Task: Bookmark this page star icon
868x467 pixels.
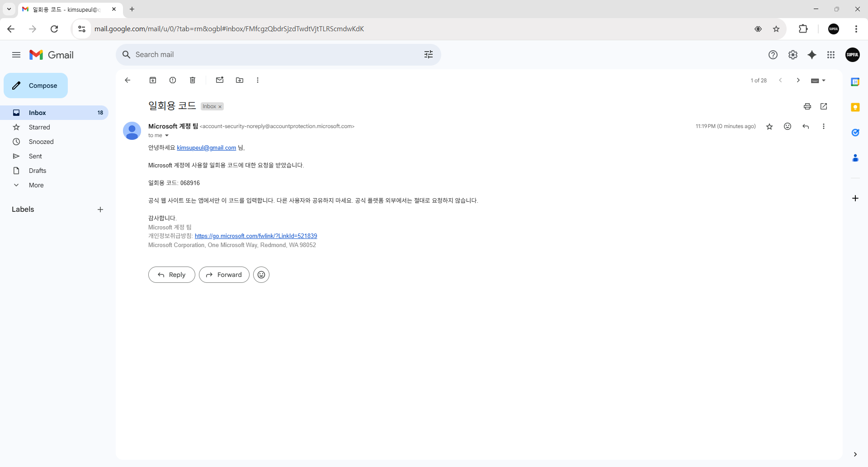Action: (776, 29)
